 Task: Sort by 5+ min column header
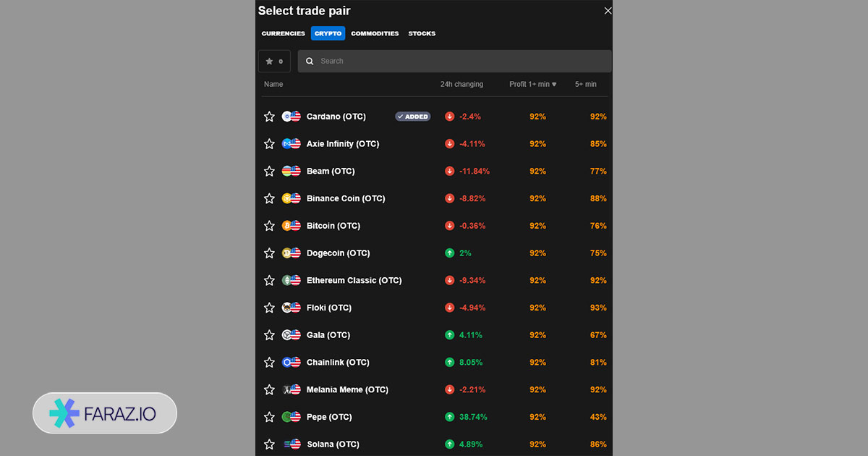(x=585, y=85)
